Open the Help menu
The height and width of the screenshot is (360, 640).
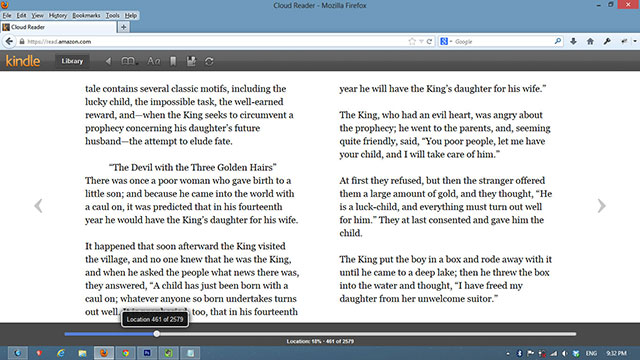[131, 16]
